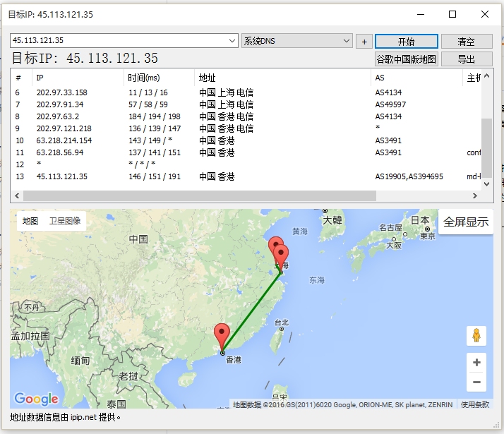The image size is (504, 434).
Task: Switch to 谷歌中国版地图 map
Action: point(406,59)
